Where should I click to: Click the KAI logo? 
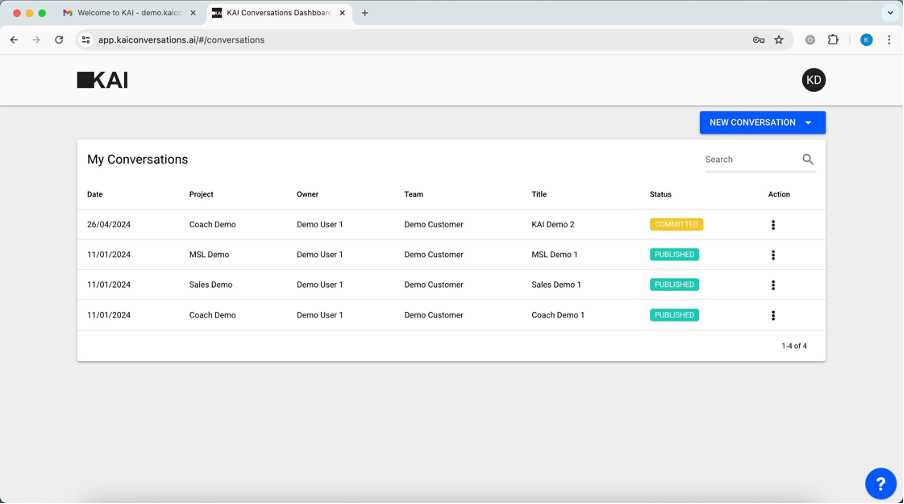pos(103,80)
